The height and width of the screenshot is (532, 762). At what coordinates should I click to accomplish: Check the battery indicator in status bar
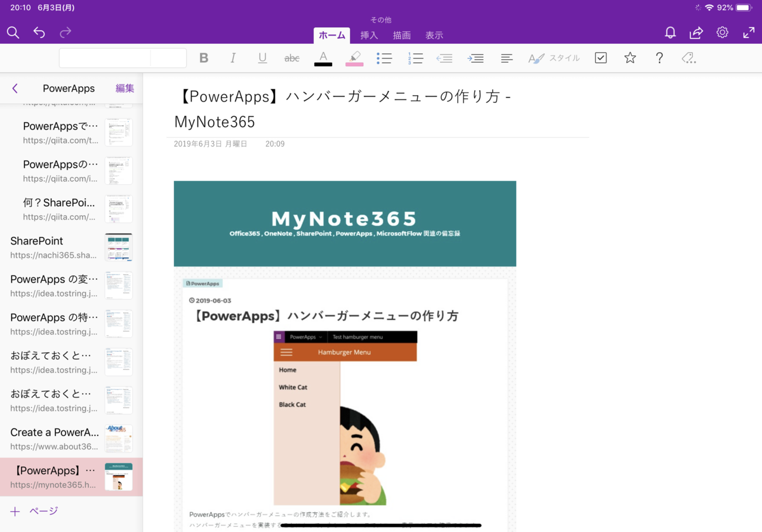[x=744, y=8]
